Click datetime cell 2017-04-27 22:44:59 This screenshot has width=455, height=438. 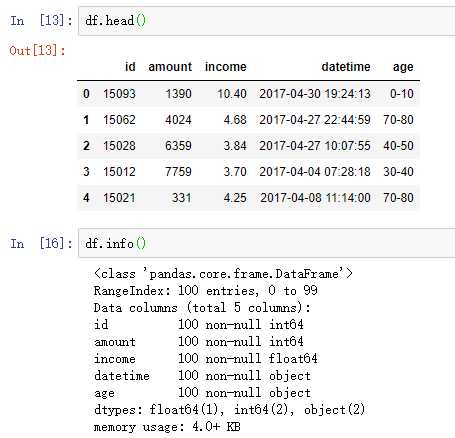(315, 120)
